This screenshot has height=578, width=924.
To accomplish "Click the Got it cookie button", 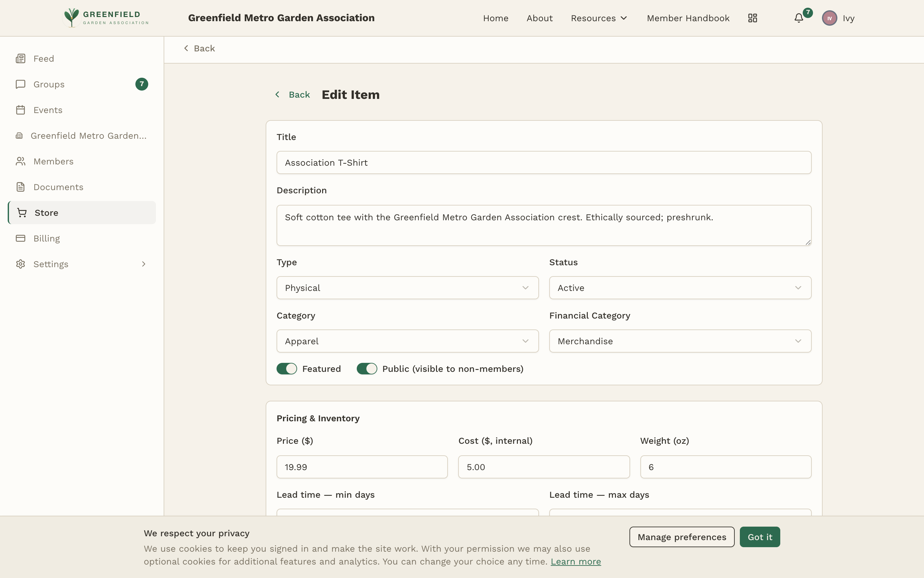I will [759, 537].
